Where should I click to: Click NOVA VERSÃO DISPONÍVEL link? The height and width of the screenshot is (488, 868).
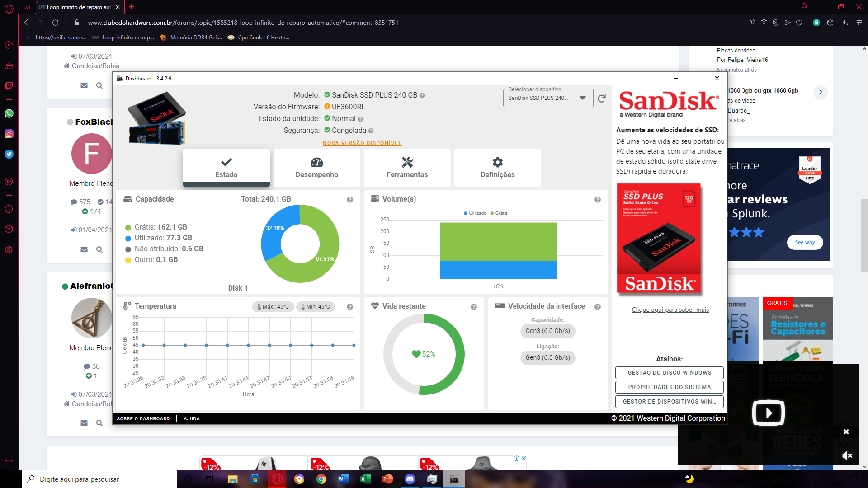[x=362, y=143]
